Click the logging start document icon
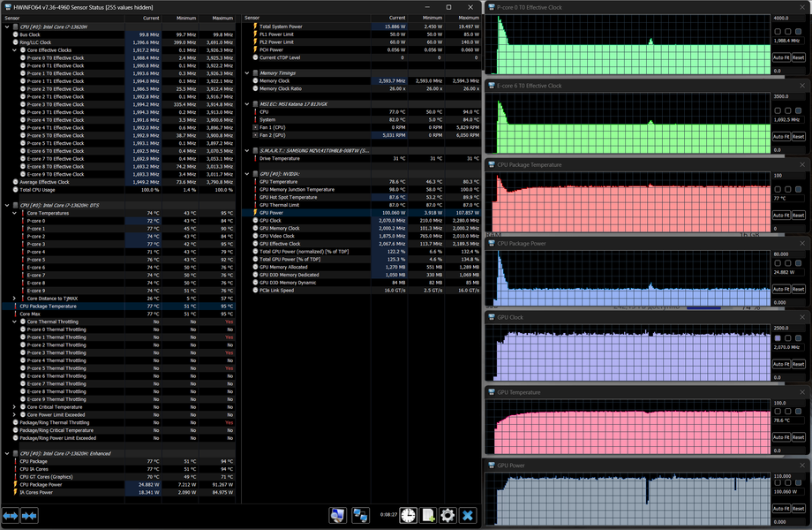812x530 pixels. click(428, 516)
